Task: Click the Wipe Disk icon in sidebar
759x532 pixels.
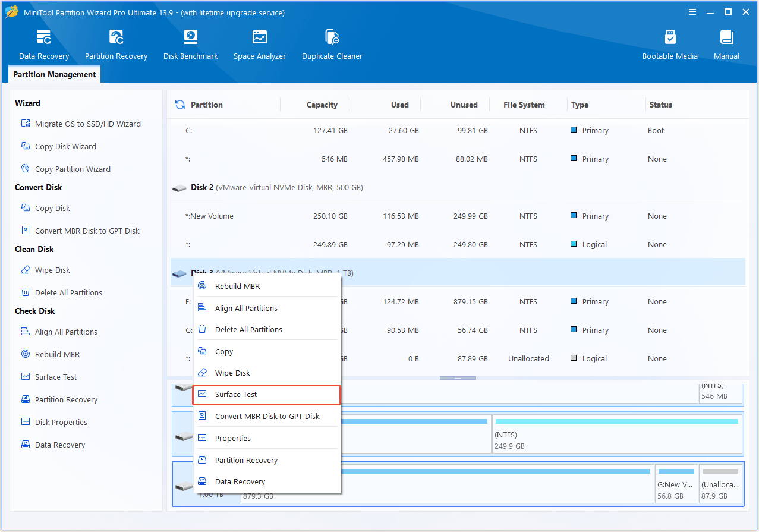Action: 26,270
